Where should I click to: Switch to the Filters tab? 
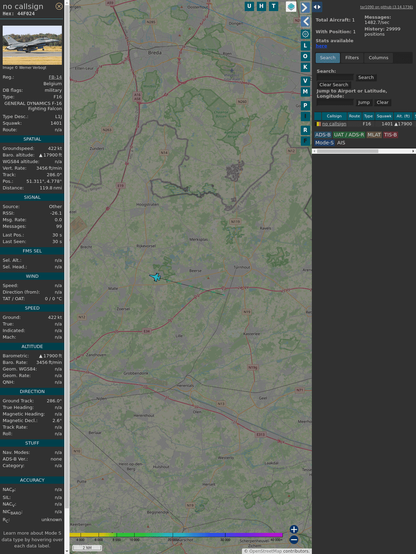tap(352, 58)
